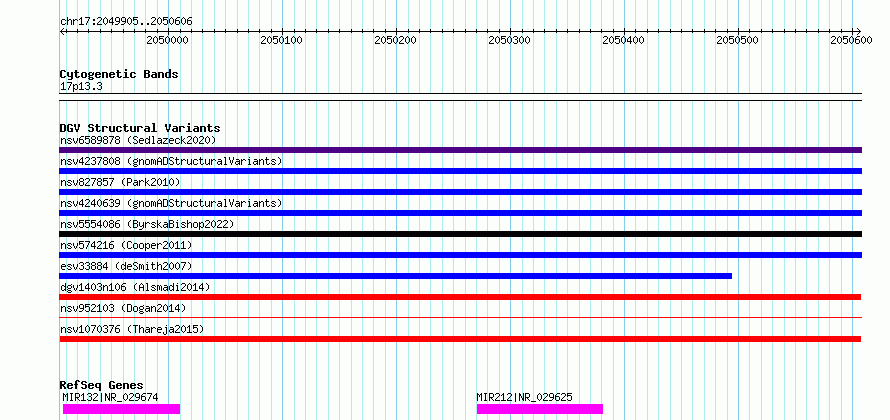Screen dimensions: 890x420
Task: Open variant nsv5554086 (ByrskaBishop2022) label
Action: (x=147, y=224)
